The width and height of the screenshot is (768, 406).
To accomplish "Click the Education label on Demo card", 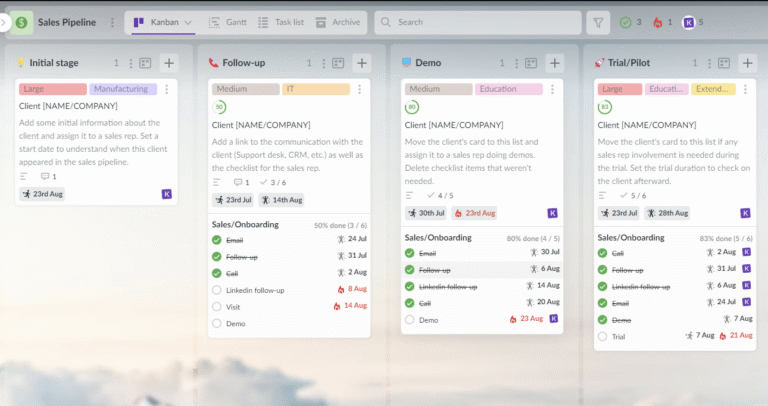I will pyautogui.click(x=509, y=89).
